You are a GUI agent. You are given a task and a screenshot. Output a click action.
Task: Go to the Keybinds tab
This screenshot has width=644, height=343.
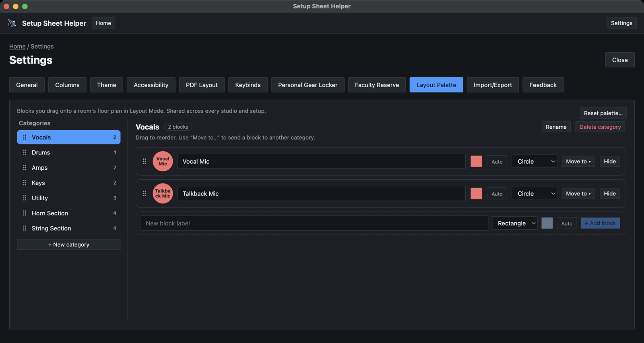tap(248, 85)
